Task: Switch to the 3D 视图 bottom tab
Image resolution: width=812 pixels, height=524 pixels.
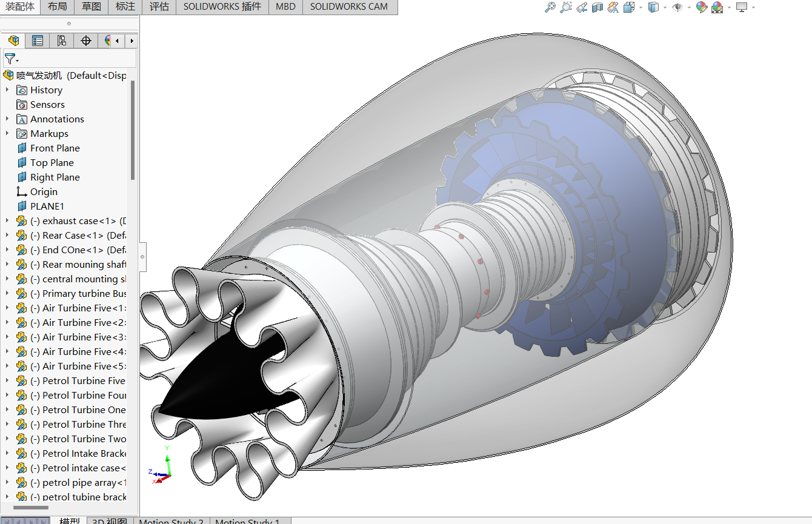Action: pos(110,521)
